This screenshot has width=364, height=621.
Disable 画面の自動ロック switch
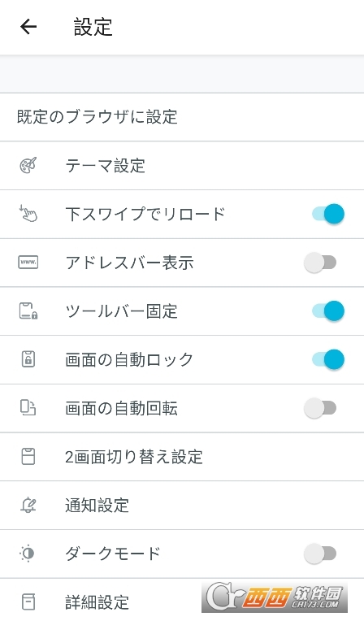point(328,359)
